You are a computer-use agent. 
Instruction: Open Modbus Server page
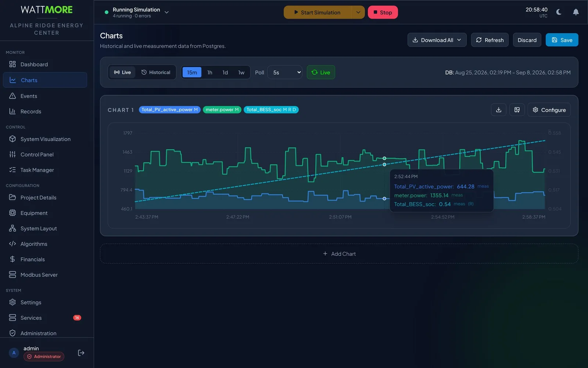pos(45,275)
